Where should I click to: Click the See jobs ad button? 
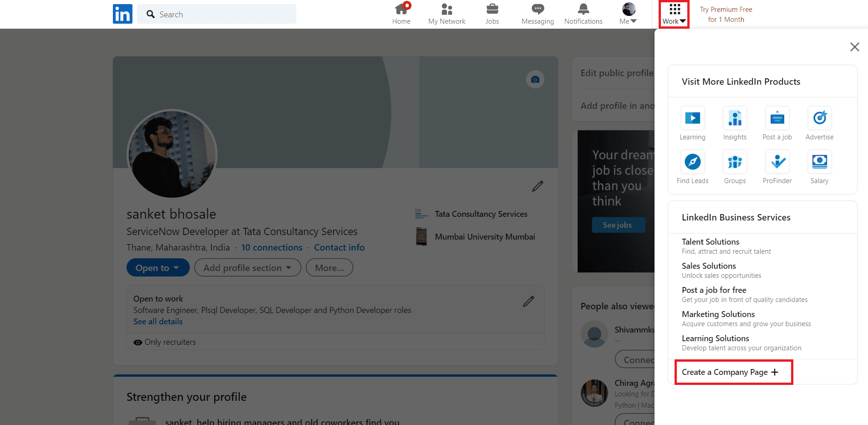[618, 225]
